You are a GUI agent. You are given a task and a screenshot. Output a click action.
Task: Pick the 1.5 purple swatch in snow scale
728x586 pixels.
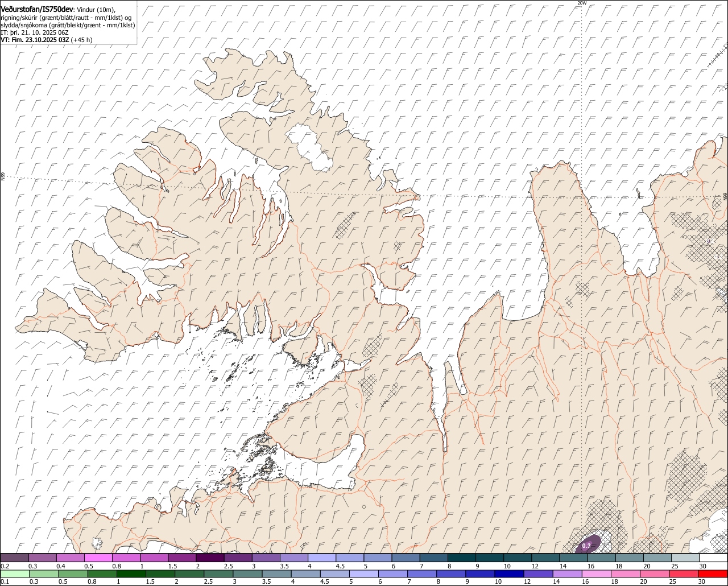182,558
